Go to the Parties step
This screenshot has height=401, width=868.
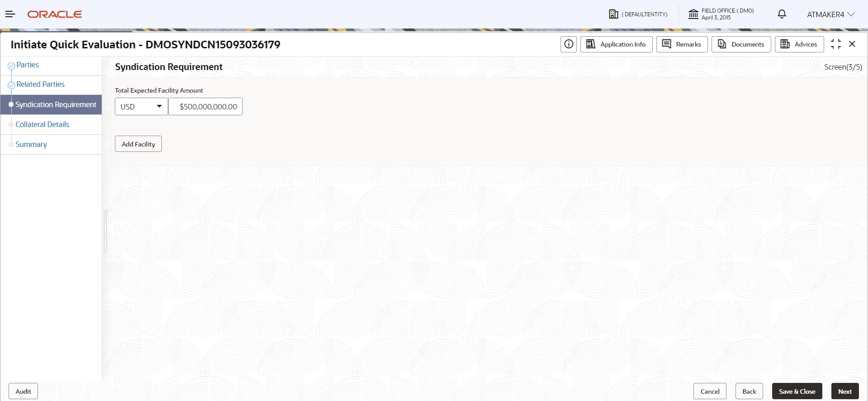[x=28, y=65]
